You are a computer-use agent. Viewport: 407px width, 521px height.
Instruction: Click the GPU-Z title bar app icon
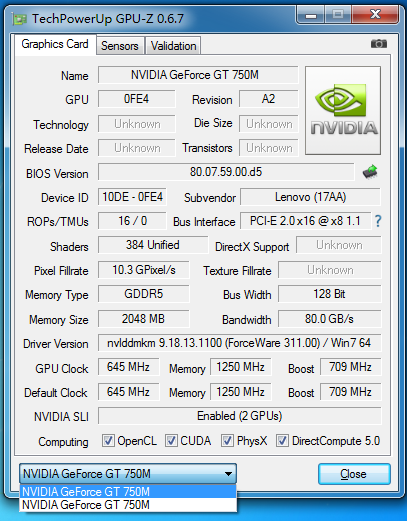point(19,19)
